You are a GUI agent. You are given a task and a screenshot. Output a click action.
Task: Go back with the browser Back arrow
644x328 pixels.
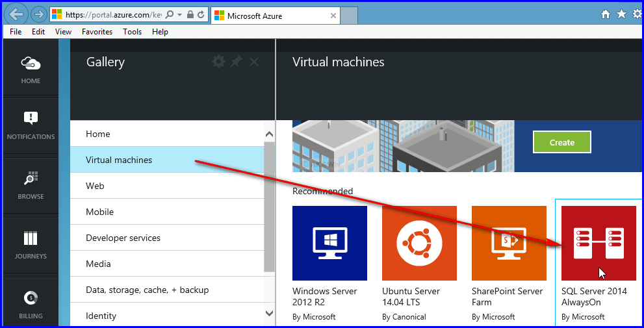tap(16, 15)
